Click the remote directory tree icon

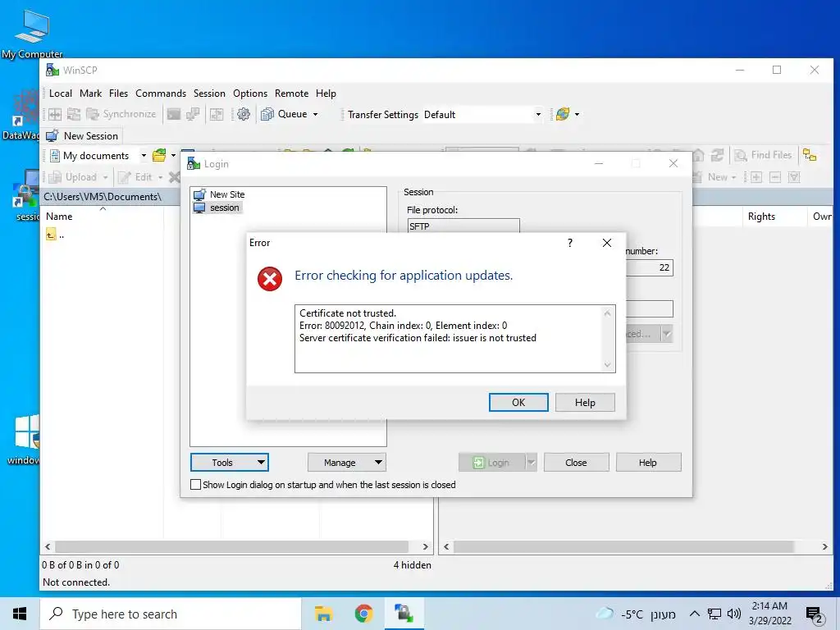tap(810, 155)
